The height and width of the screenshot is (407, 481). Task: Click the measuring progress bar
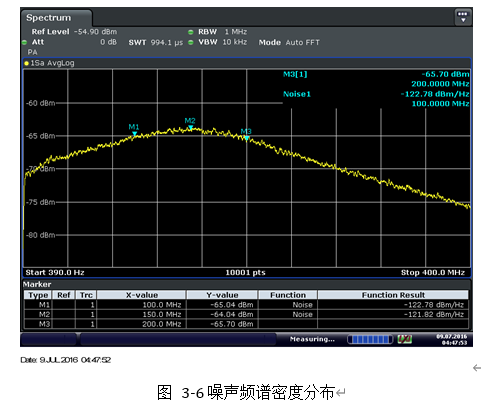[370, 339]
